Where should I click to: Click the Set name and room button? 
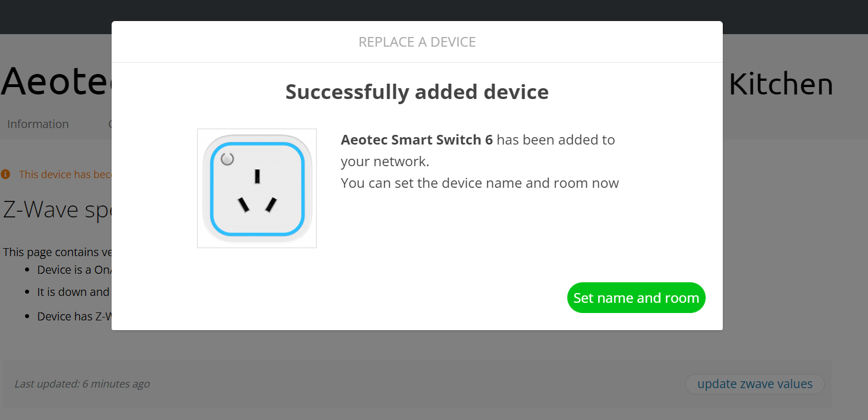(x=636, y=298)
